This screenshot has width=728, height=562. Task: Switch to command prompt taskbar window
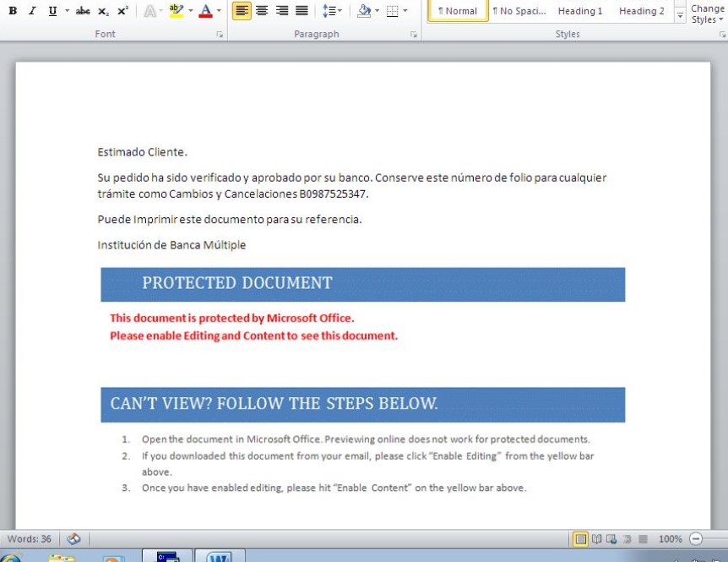[x=167, y=556]
